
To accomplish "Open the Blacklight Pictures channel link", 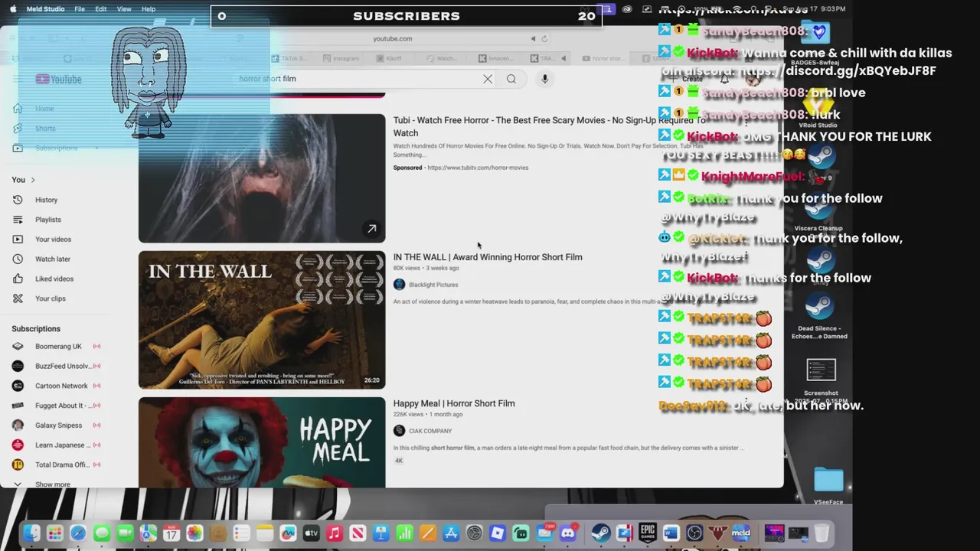I will pos(433,285).
